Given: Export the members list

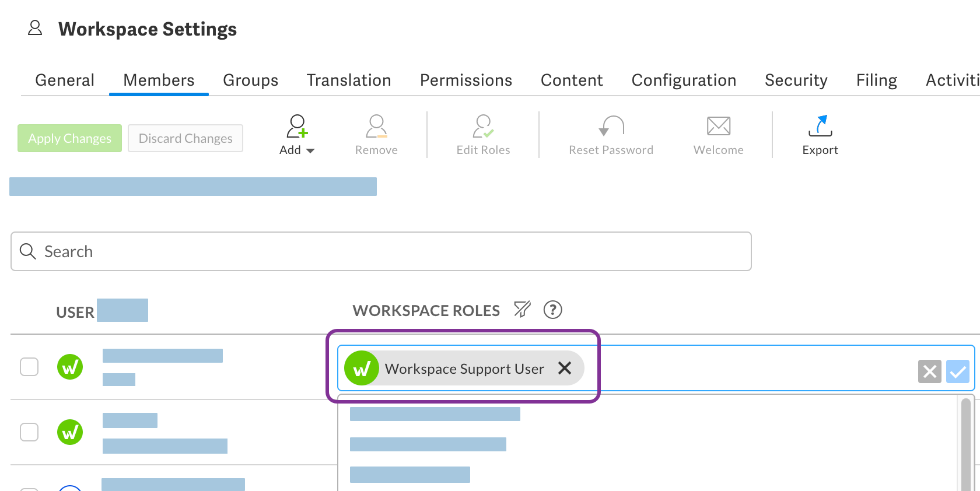Looking at the screenshot, I should pos(820,135).
